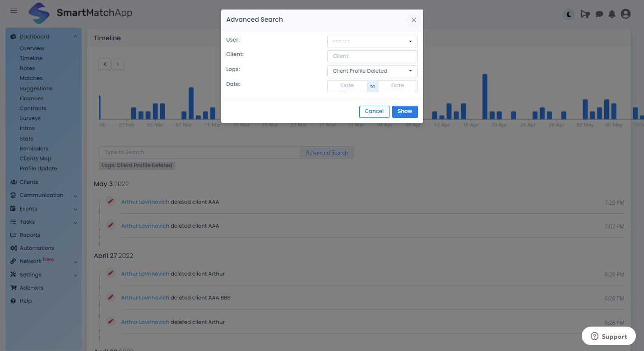Click the left chevron to navigate the chart
Image resolution: width=644 pixels, height=351 pixels.
click(104, 64)
